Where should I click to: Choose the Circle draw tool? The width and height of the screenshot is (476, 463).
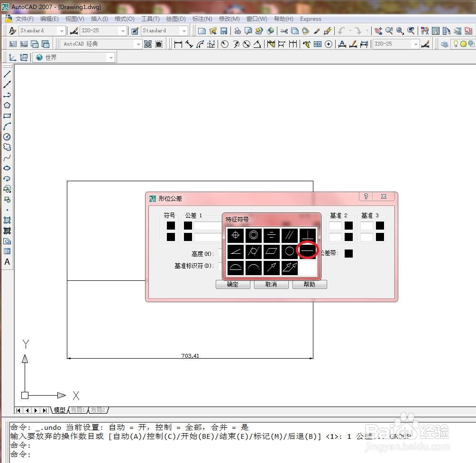pos(7,137)
